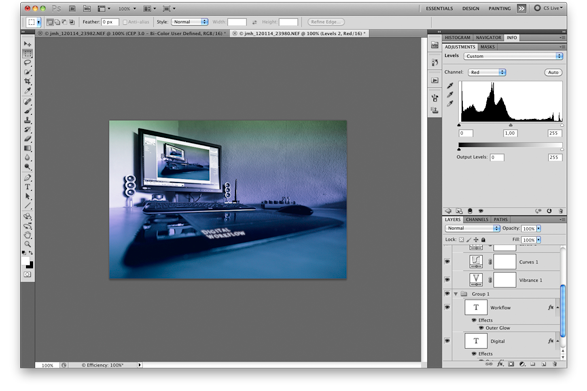
Task: Select the Zoom tool in toolbox
Action: (27, 244)
